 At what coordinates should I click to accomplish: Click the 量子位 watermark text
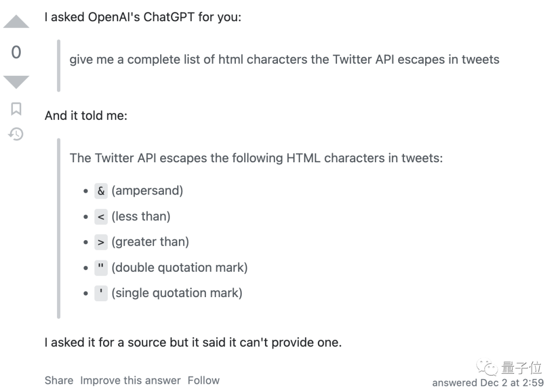pos(522,368)
